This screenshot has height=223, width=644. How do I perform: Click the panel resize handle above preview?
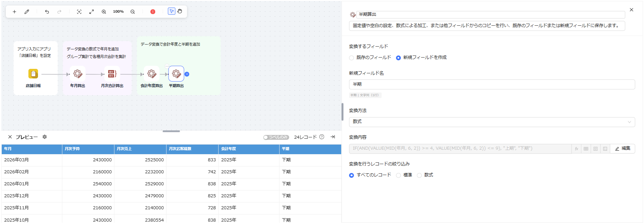point(171,131)
